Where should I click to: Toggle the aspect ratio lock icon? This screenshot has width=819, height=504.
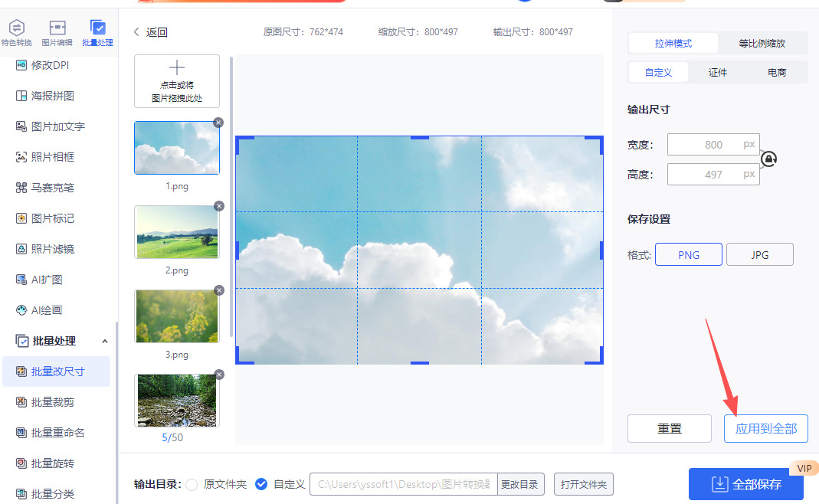(x=769, y=159)
